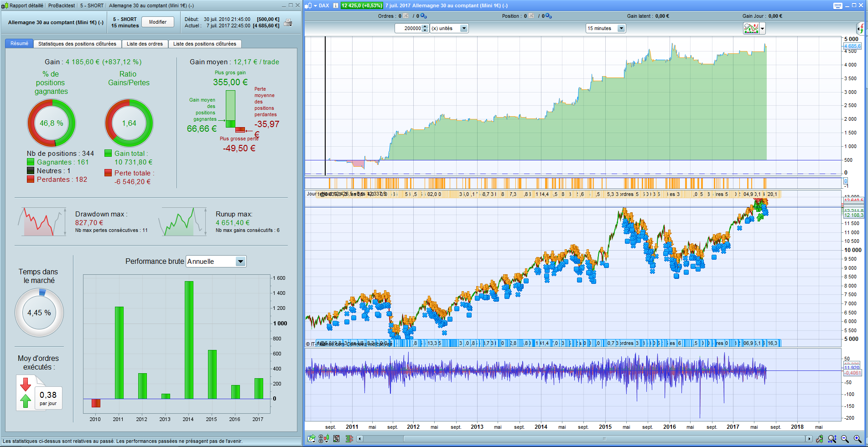This screenshot has height=447, width=868.
Task: Click the Modifier button
Action: [x=158, y=22]
